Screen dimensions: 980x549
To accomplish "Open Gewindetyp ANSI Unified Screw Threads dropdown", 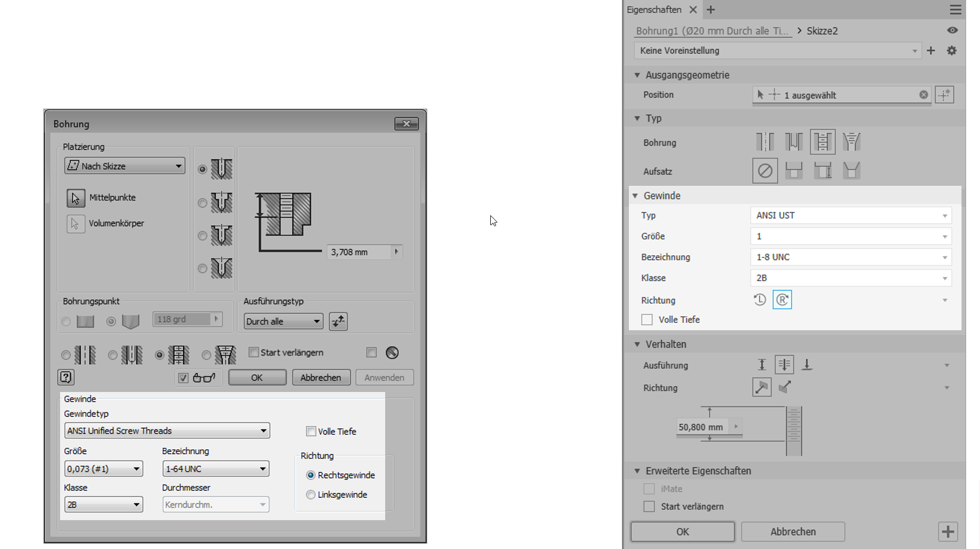I will 167,431.
